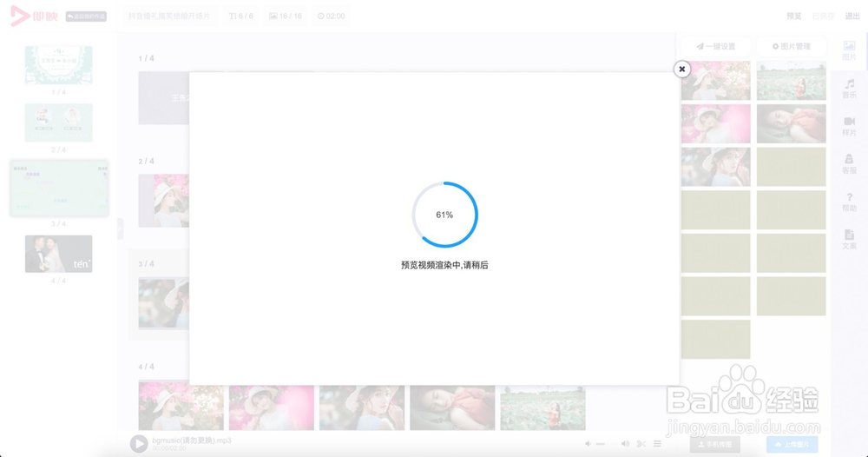Open the 帮助 (help) panel
868x457 pixels.
pos(849,202)
